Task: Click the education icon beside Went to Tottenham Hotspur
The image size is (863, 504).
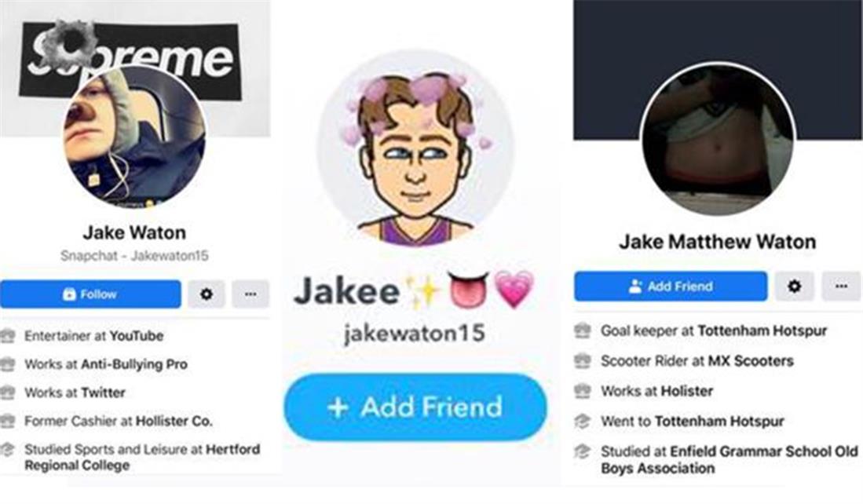Action: [x=583, y=422]
